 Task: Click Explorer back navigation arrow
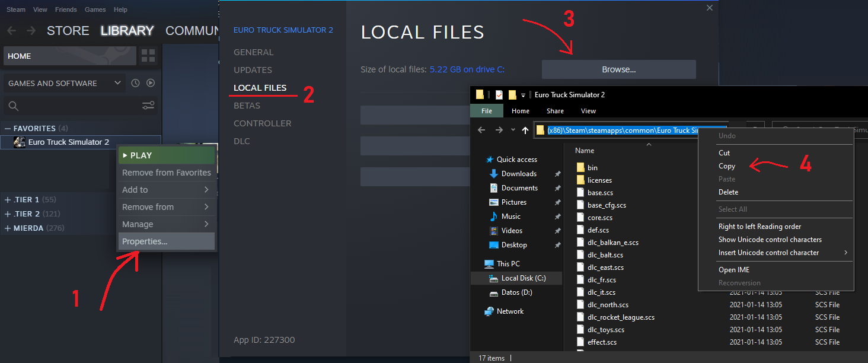[x=481, y=130]
